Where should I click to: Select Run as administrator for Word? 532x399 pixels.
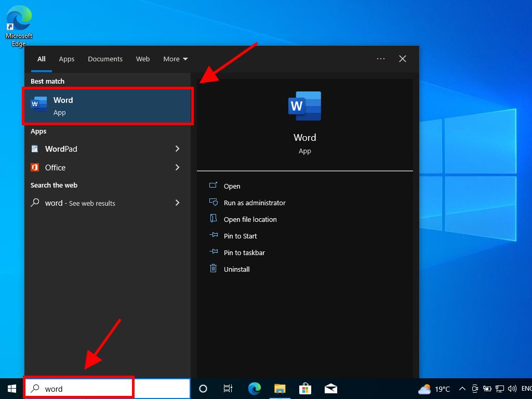pyautogui.click(x=254, y=203)
